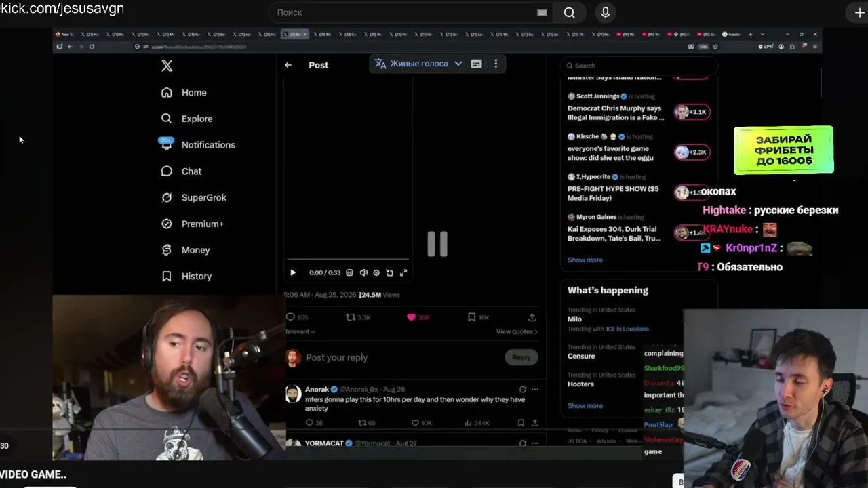Click the browser address bar URL
The height and width of the screenshot is (488, 868).
[x=199, y=47]
